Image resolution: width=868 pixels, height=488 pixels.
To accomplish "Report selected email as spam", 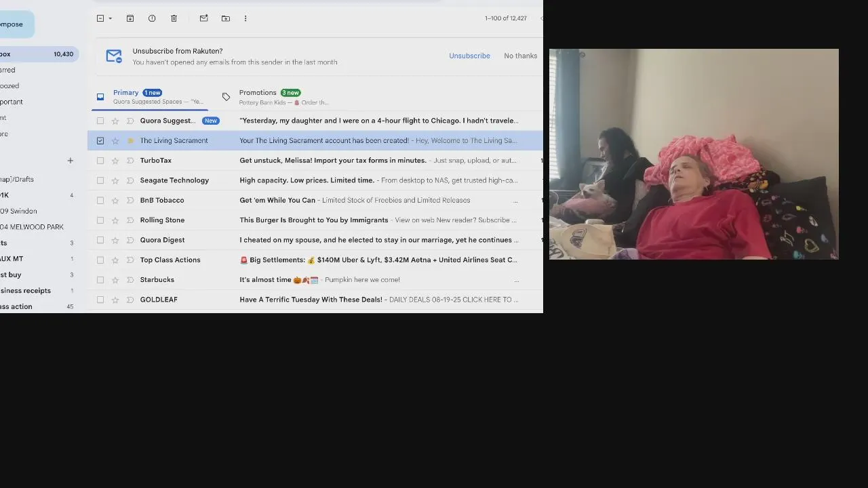I will (x=152, y=18).
